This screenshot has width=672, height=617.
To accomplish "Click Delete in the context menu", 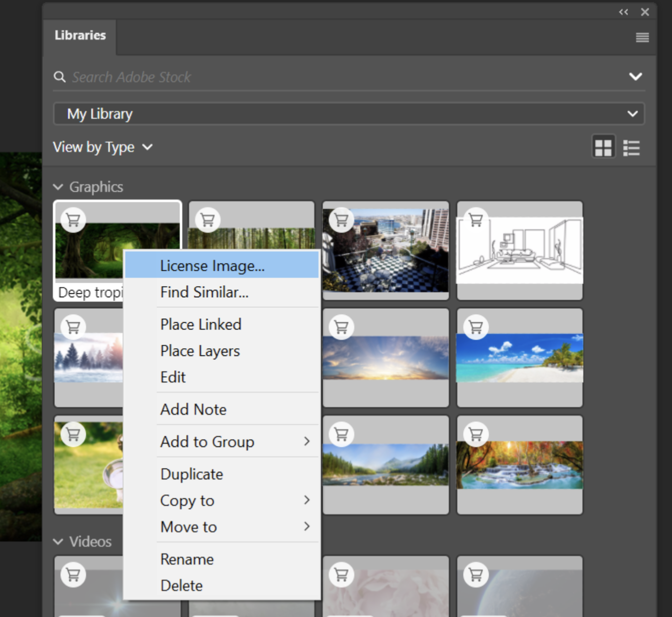I will [x=181, y=585].
